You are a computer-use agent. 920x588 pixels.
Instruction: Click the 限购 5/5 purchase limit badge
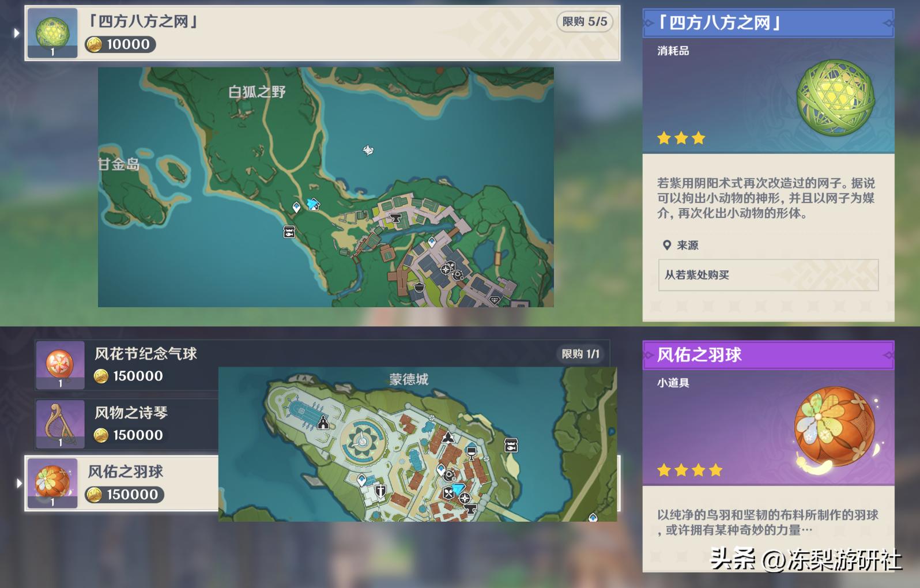[584, 22]
